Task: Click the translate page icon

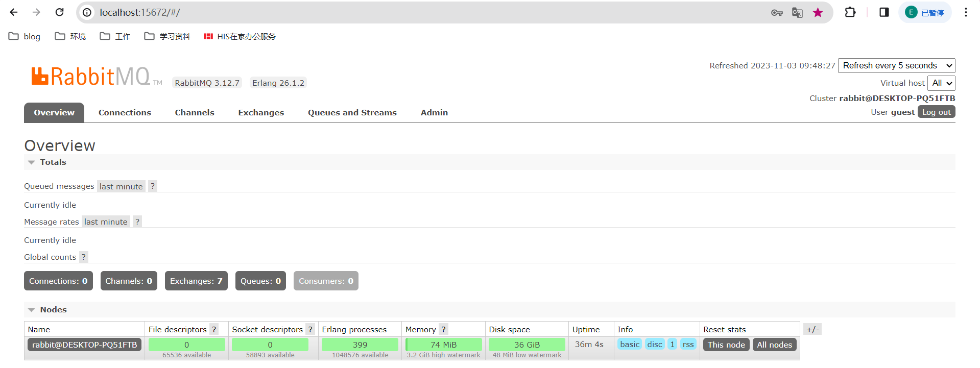Action: pos(797,12)
